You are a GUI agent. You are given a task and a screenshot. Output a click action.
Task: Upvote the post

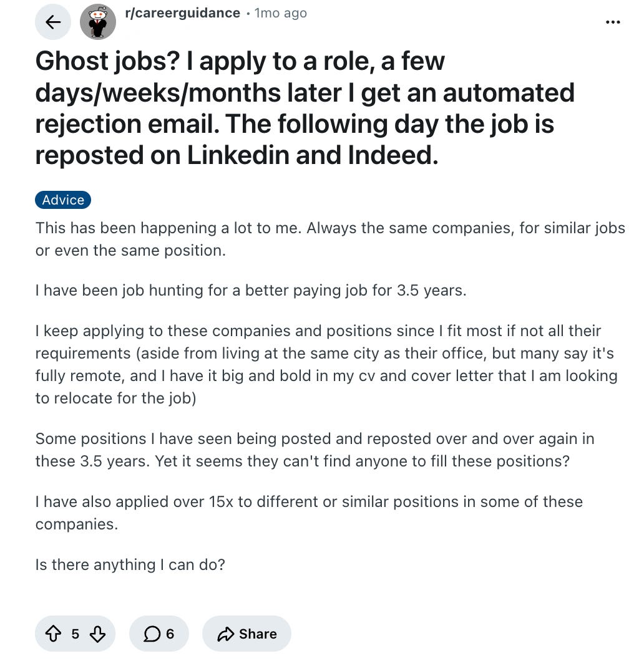pos(53,634)
